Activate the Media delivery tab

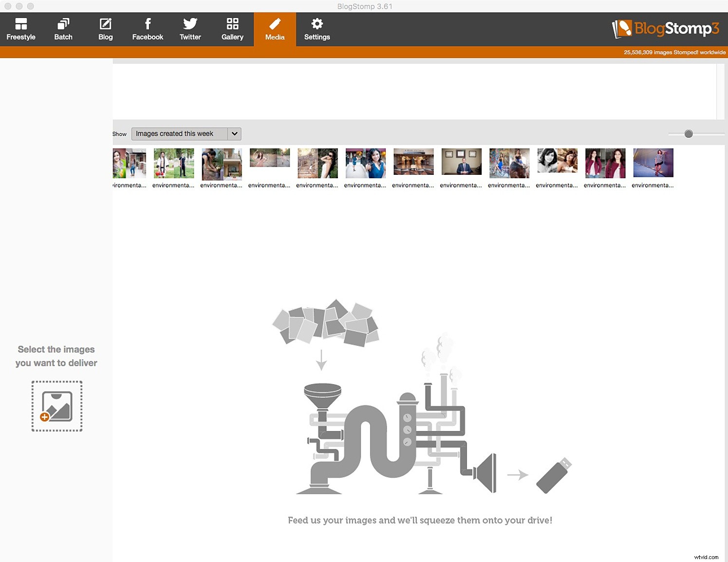pyautogui.click(x=275, y=28)
